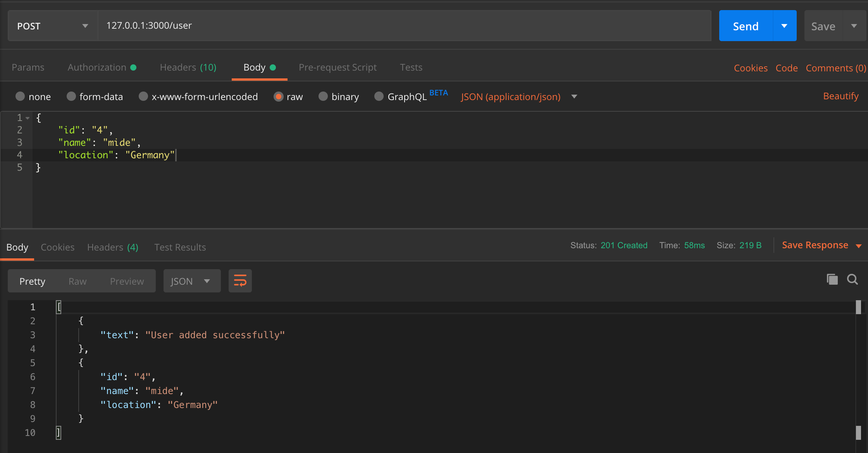Copy response body with the copy icon
868x453 pixels.
coord(832,279)
